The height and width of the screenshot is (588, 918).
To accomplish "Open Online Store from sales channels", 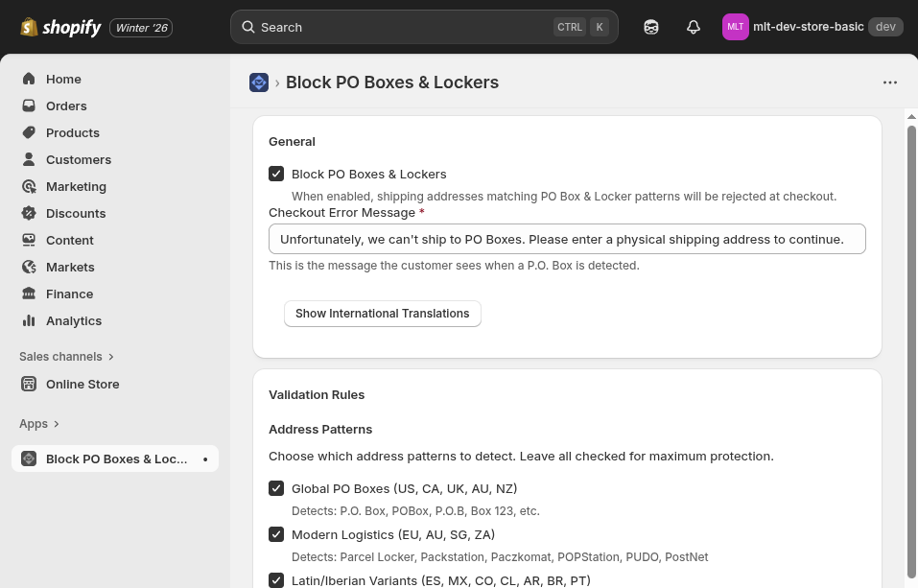I will (x=82, y=384).
